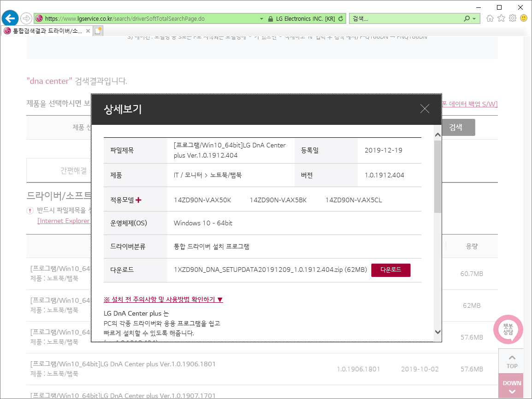The image size is (532, 399).
Task: Click the 용량 column header
Action: pos(472,246)
